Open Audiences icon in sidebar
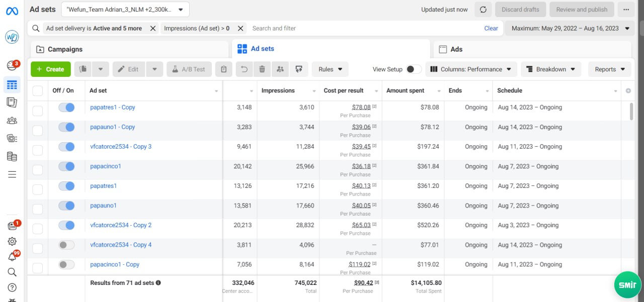 pyautogui.click(x=12, y=121)
